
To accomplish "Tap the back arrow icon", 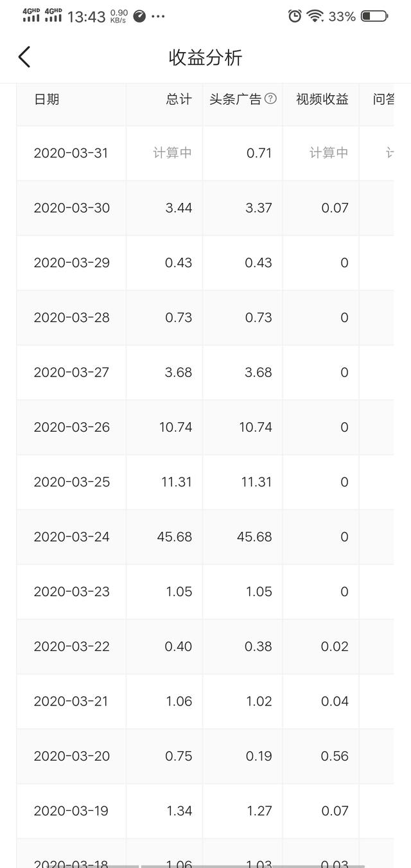I will 24,57.
